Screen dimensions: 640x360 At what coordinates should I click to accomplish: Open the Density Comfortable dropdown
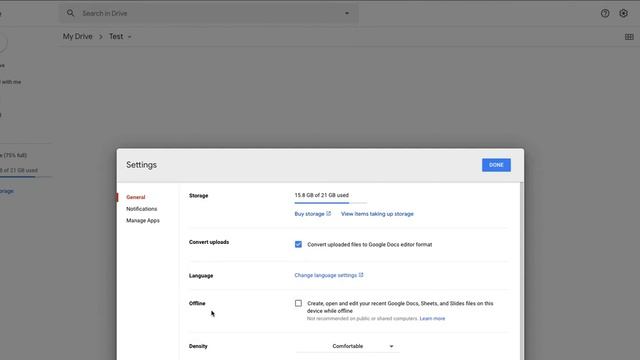347,346
